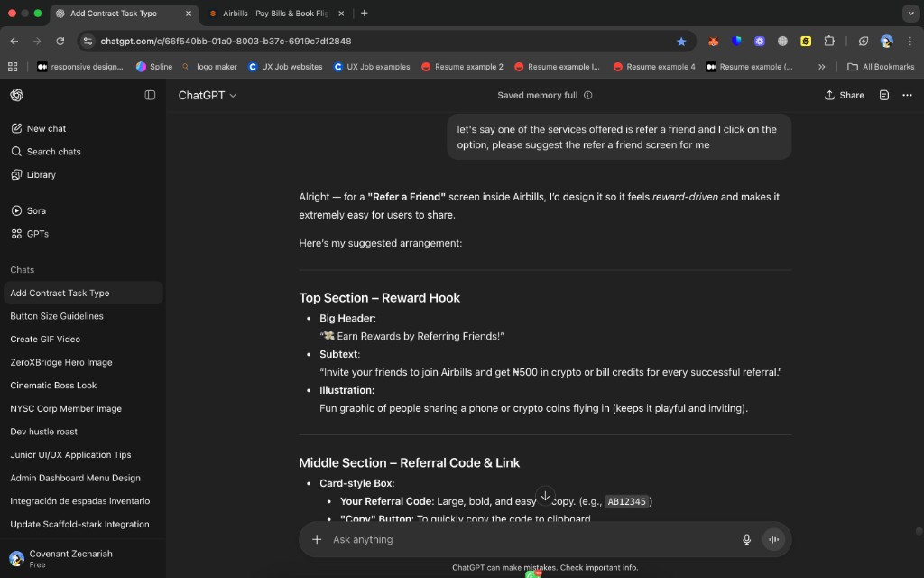This screenshot has width=924, height=578.
Task: Open the Chrome profile avatar
Action: [x=886, y=41]
